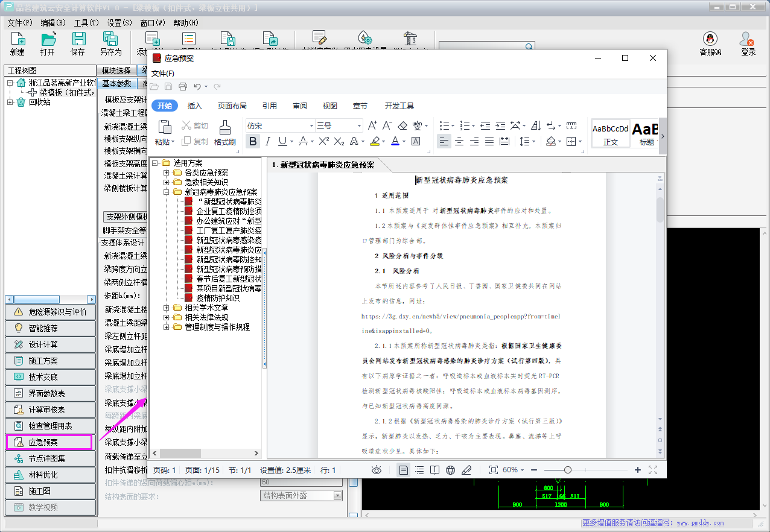This screenshot has width=770, height=532.
Task: Switch to web layout globe icon
Action: click(x=450, y=470)
